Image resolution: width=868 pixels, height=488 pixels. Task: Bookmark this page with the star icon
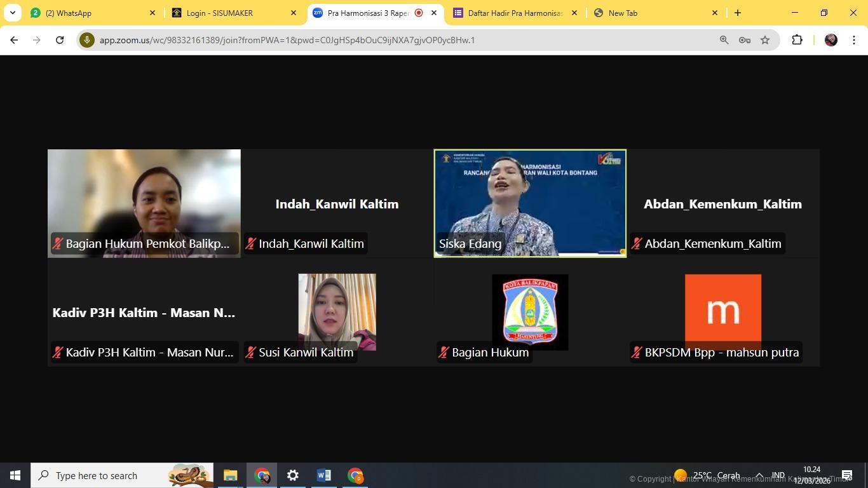[x=764, y=39]
